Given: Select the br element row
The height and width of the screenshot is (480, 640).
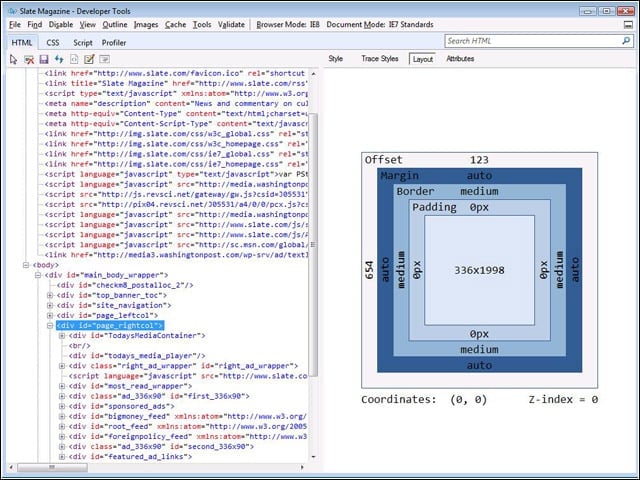Looking at the screenshot, I should [80, 346].
